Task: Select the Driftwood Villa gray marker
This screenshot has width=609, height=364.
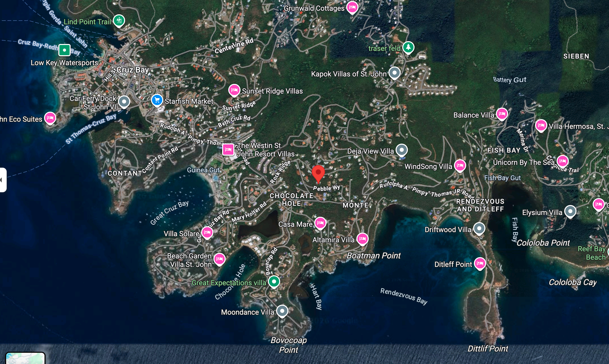Action: (479, 229)
